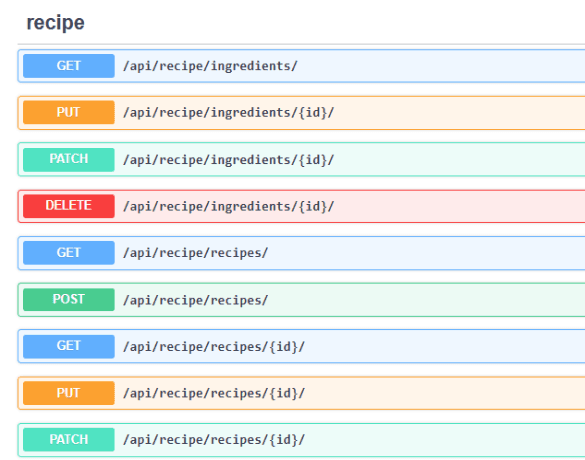Click the PUT badge for ingredients/{id}

(69, 112)
